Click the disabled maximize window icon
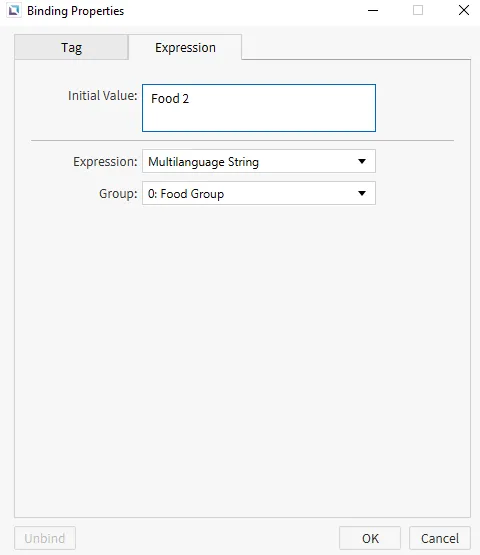 (x=418, y=10)
